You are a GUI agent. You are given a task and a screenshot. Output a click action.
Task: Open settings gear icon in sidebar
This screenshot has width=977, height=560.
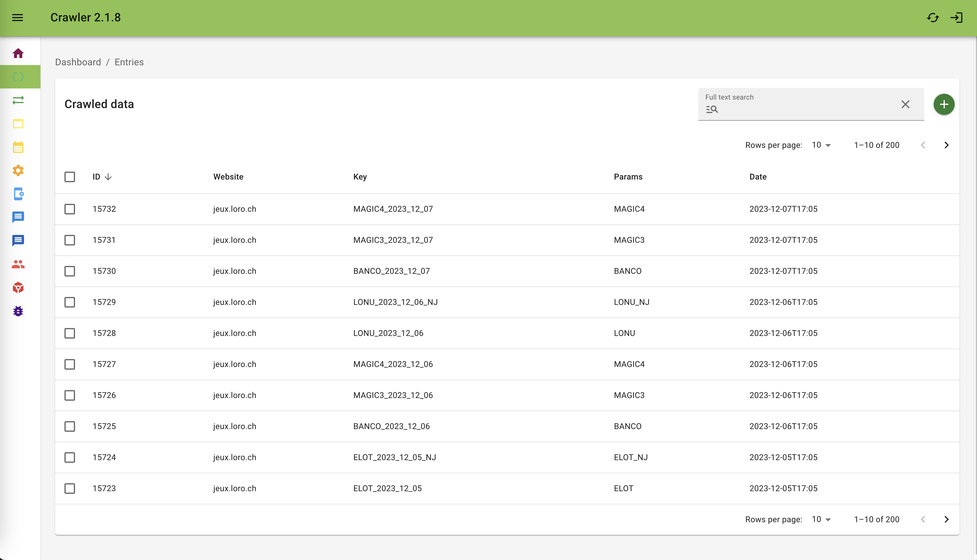pos(18,170)
